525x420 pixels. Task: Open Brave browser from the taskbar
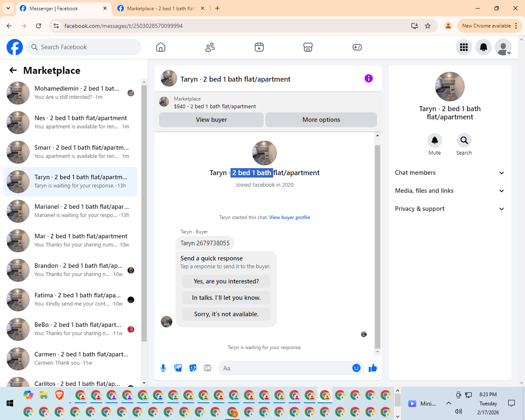(59, 395)
